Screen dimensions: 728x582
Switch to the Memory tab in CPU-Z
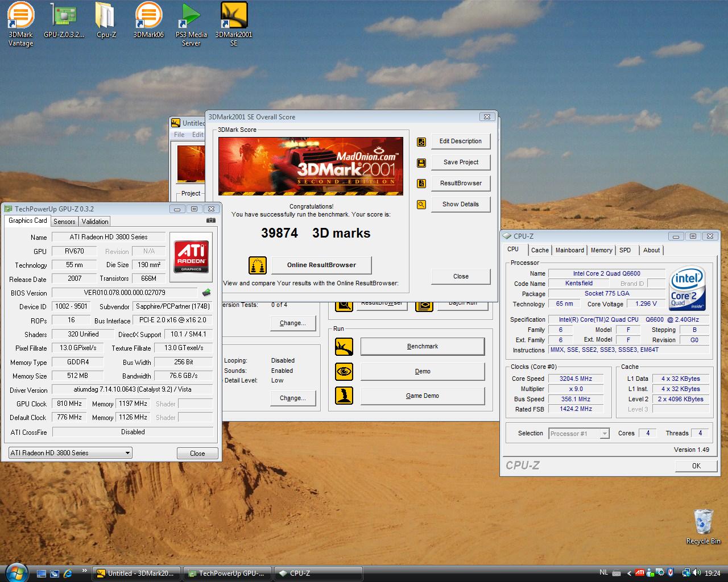coord(601,250)
